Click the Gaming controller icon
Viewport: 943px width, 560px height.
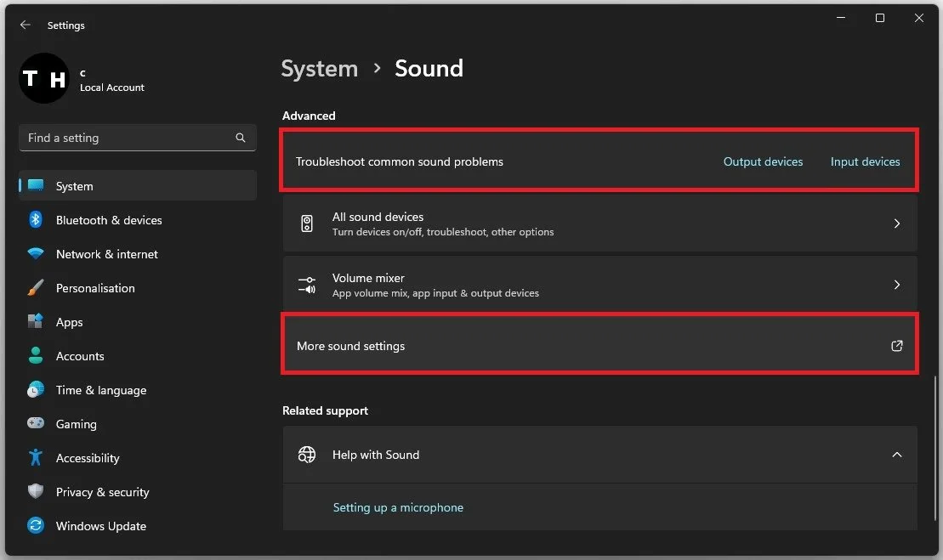[x=36, y=424]
